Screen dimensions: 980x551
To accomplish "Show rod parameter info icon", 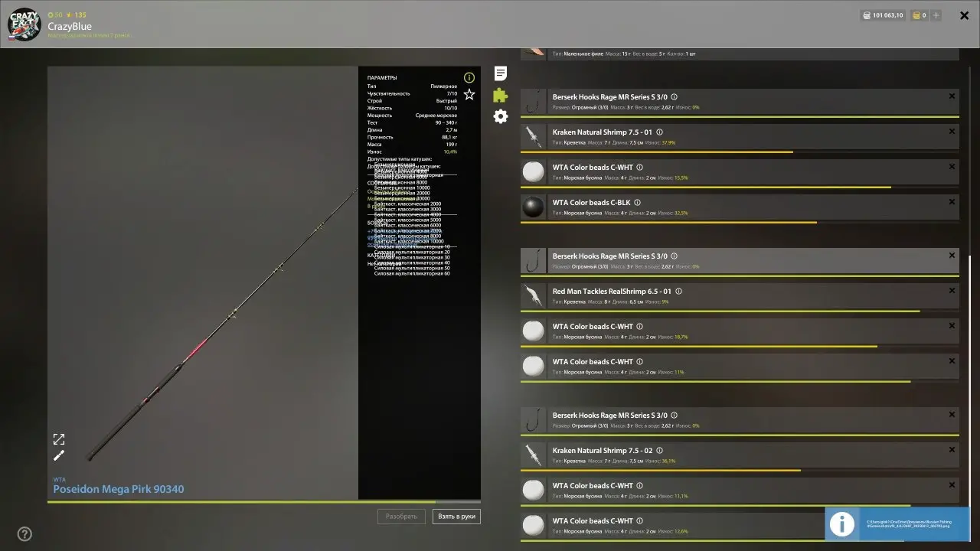I will 469,77.
